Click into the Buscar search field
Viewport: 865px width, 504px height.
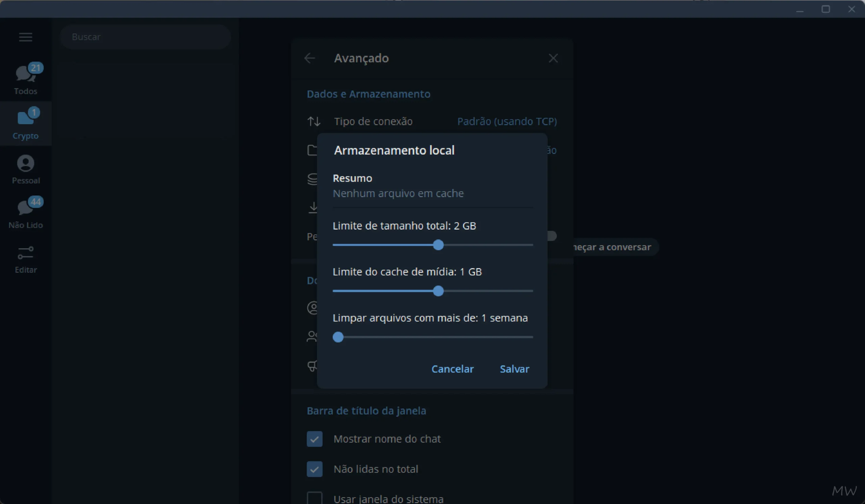pyautogui.click(x=145, y=37)
